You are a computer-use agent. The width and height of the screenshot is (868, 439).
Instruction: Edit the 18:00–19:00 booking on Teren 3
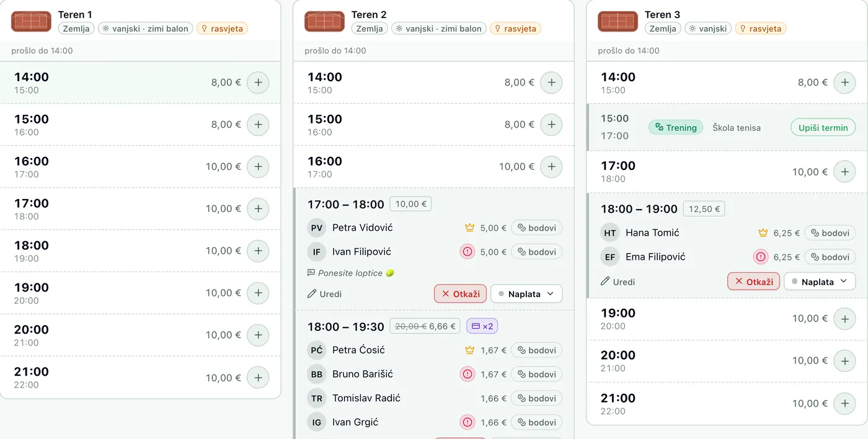pyautogui.click(x=618, y=282)
